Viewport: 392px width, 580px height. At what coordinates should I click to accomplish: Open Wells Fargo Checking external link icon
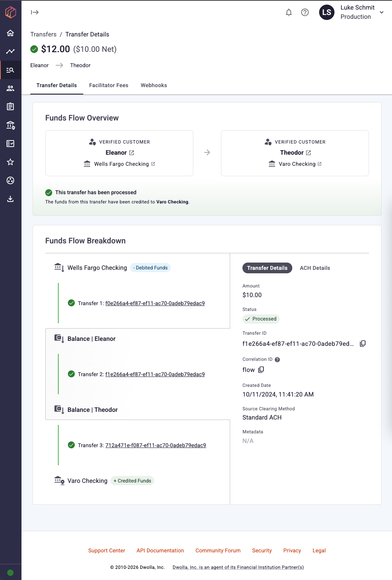(153, 164)
